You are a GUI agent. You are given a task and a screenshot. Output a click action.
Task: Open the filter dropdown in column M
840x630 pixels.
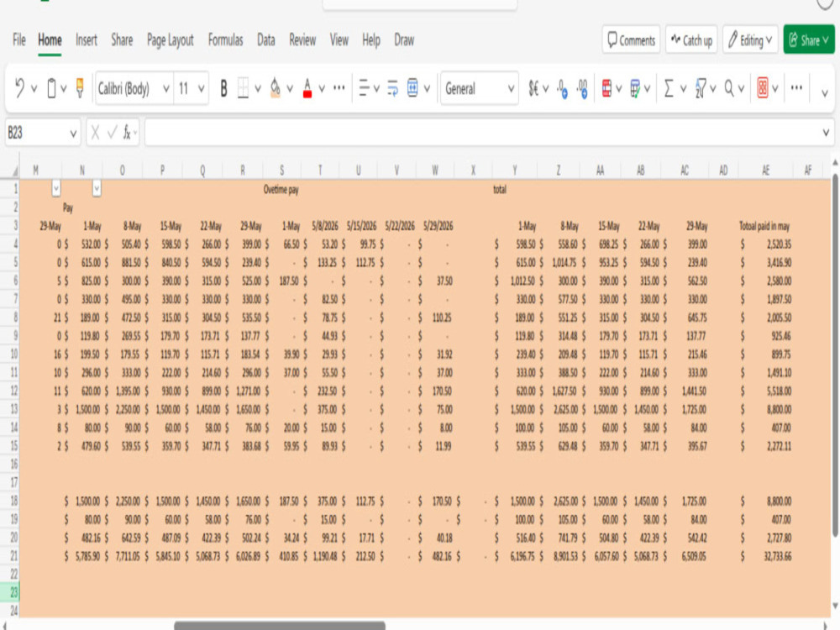coord(56,188)
